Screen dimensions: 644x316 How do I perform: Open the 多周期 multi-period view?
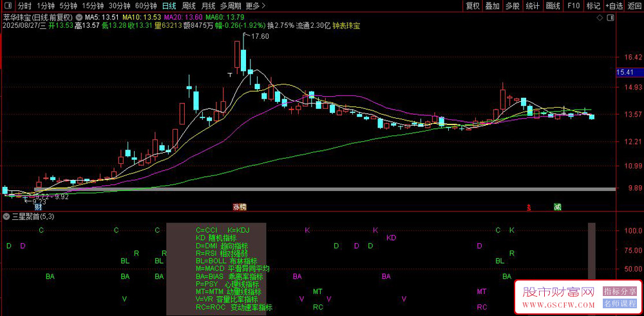click(x=231, y=6)
